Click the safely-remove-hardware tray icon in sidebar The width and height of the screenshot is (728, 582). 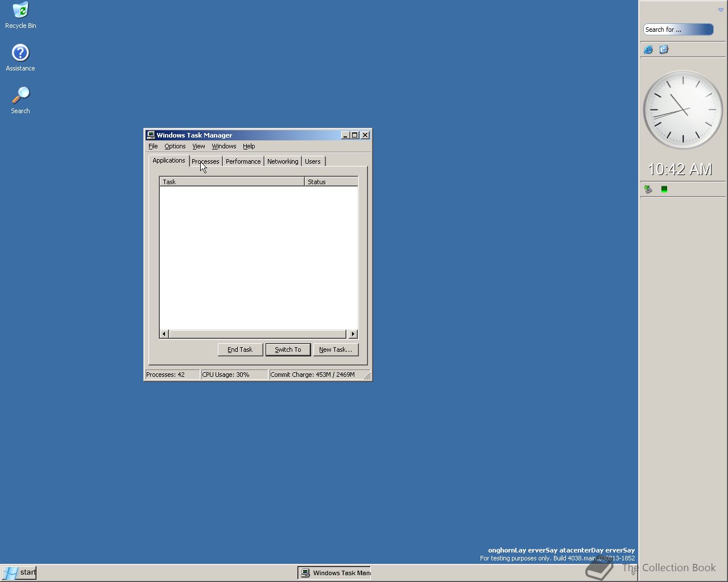coord(648,189)
